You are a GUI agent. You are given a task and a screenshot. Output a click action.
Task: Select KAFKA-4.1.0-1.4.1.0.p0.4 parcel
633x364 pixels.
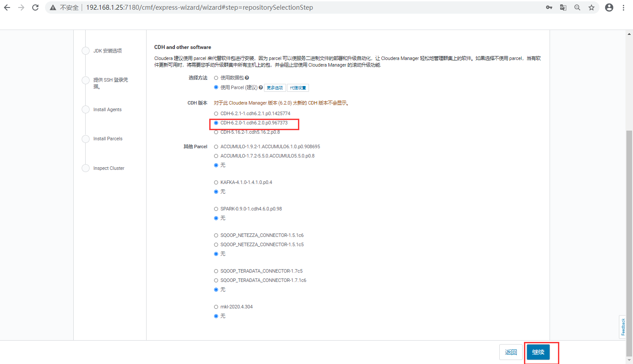(x=216, y=182)
